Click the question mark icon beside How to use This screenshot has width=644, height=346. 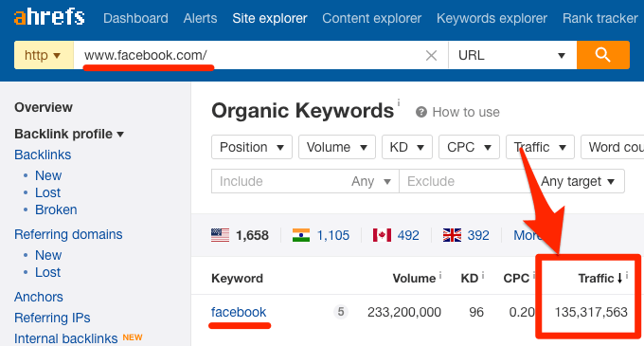point(421,112)
